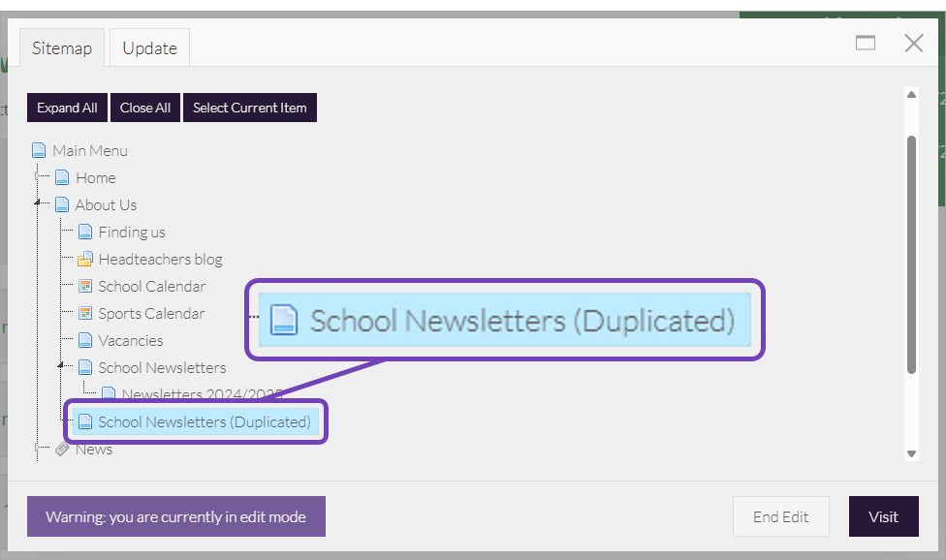Click the Sports Calendar grid icon
946x560 pixels.
click(85, 313)
